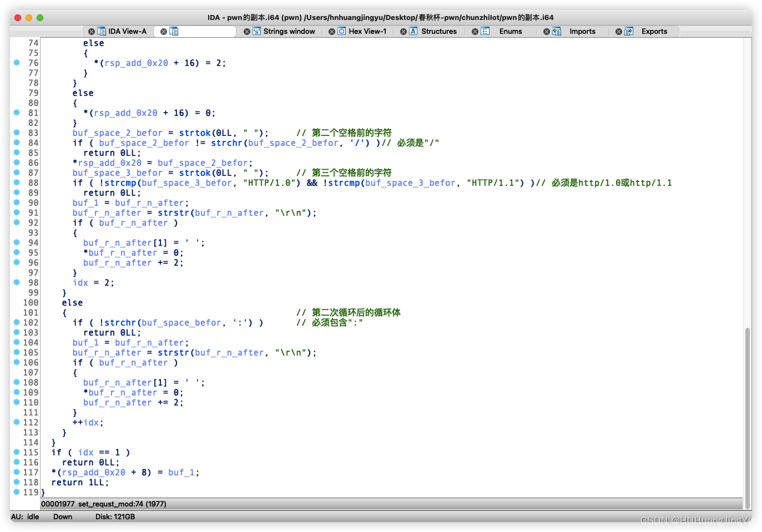Click the IDA View-A tab icon
Viewport: 762px width, 532px height.
102,32
